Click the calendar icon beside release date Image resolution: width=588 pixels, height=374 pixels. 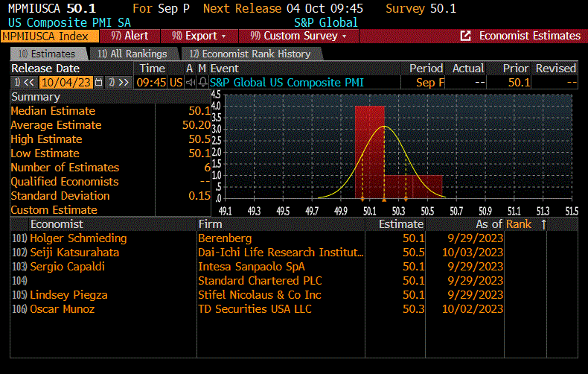pyautogui.click(x=99, y=83)
